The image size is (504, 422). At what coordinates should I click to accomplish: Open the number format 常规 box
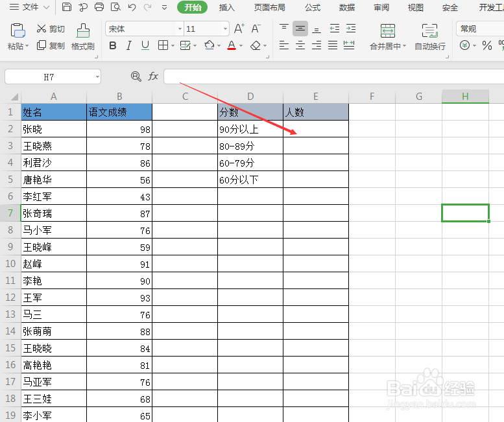pos(480,29)
